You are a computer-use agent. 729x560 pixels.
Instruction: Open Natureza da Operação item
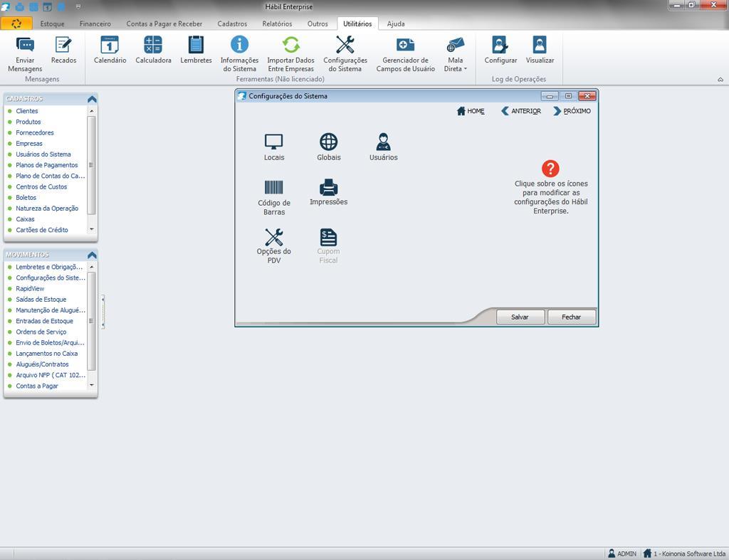click(47, 208)
